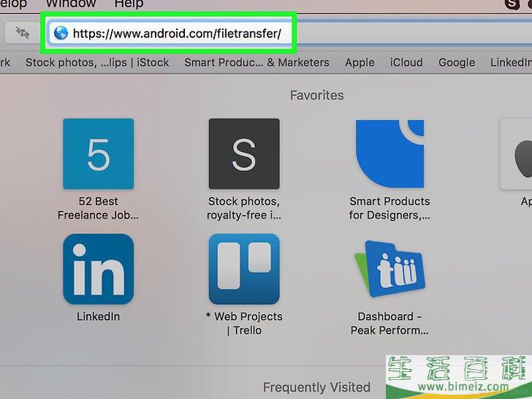532x399 pixels.
Task: Click the Frequently Visited heading
Action: point(316,387)
